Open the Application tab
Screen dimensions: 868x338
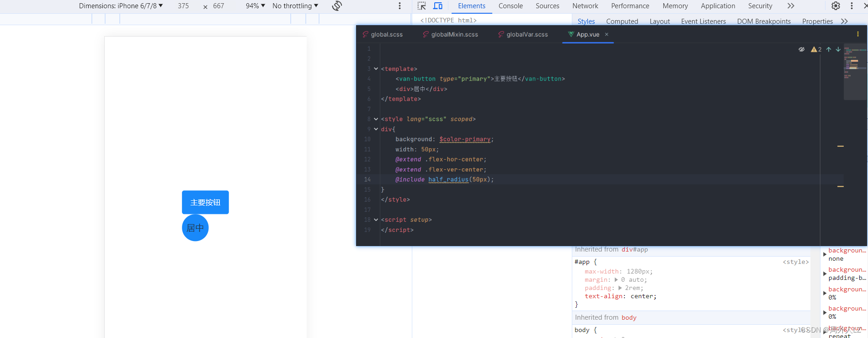point(718,6)
